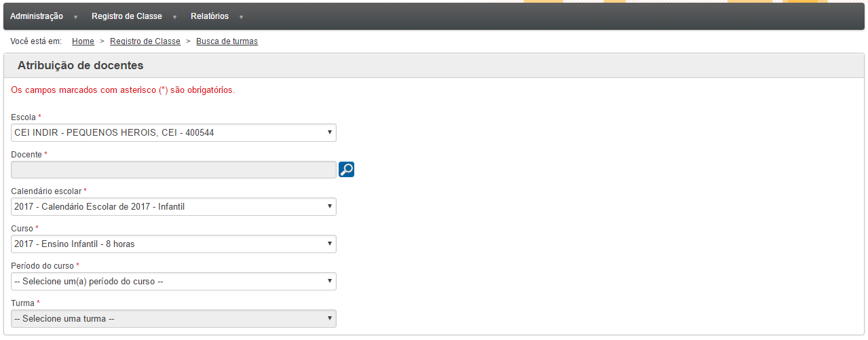Click the Atribuição de docentes panel header
Screen dimensions: 868x340
pos(434,66)
